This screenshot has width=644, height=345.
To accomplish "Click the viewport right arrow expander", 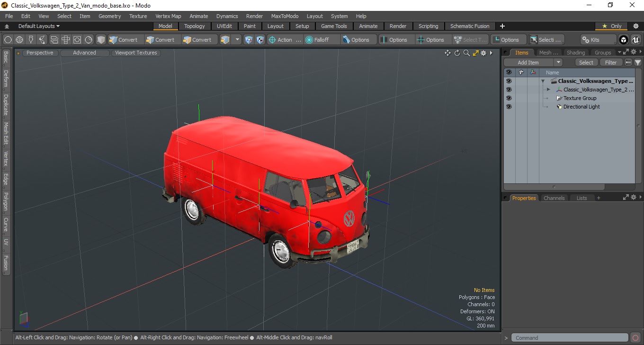I will 491,53.
